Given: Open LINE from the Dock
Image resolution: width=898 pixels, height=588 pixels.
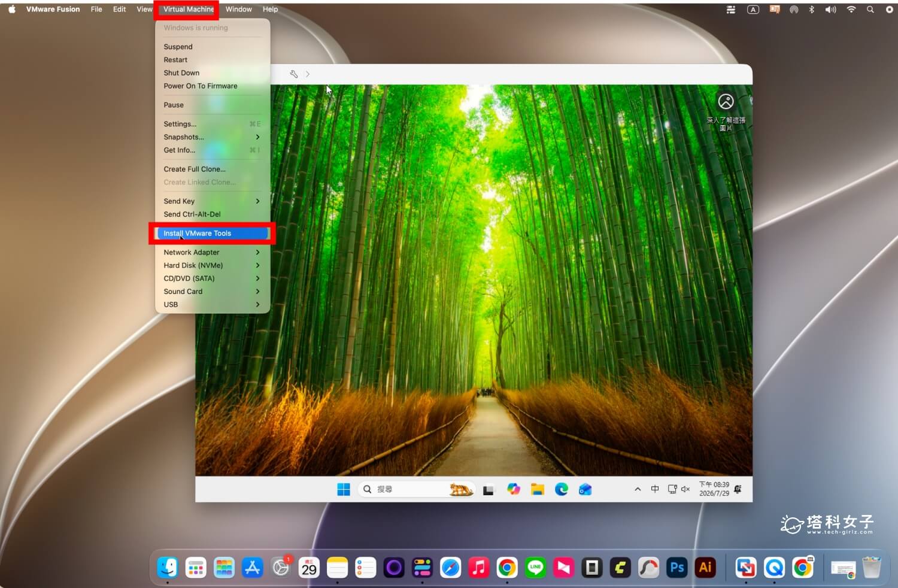Looking at the screenshot, I should [x=535, y=567].
